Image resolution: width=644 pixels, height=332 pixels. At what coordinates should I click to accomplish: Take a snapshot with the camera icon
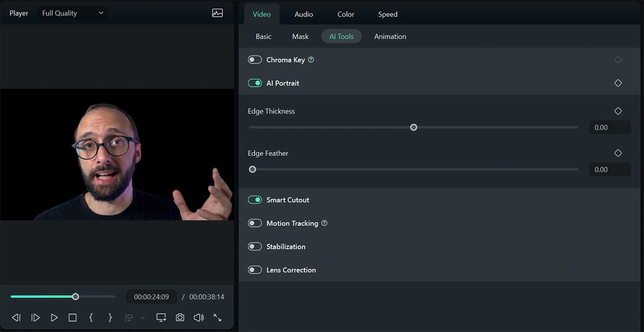click(180, 318)
